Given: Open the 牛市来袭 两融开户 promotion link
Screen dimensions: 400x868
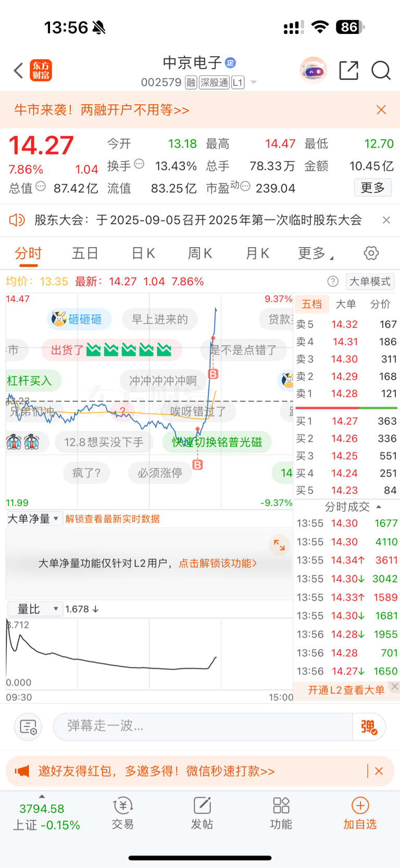Looking at the screenshot, I should click(x=102, y=110).
